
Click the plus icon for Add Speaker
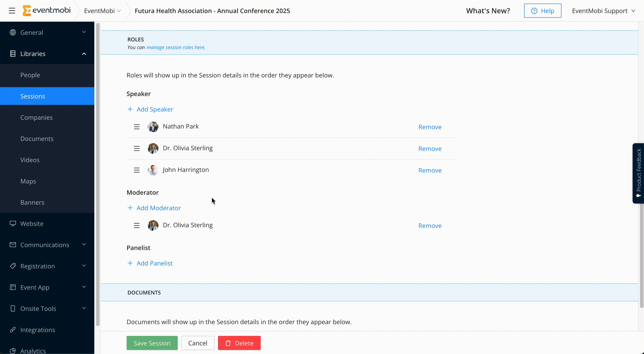coord(130,109)
